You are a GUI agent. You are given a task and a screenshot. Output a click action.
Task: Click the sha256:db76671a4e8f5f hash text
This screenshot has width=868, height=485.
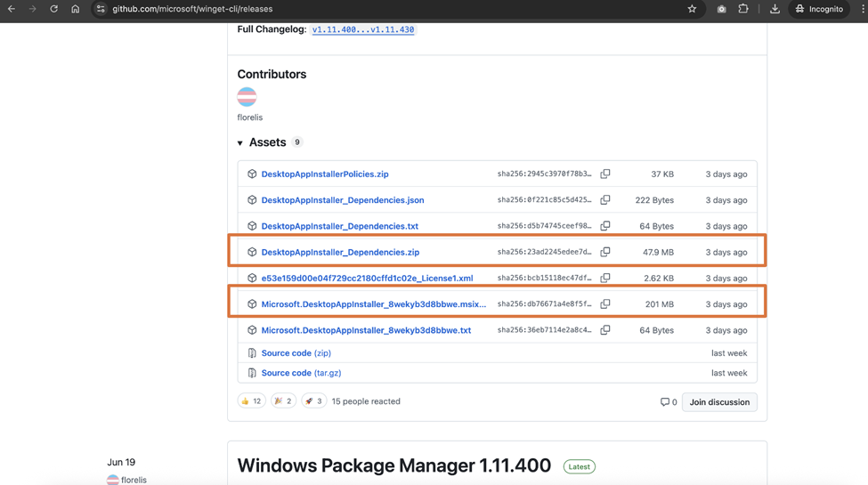click(x=544, y=304)
